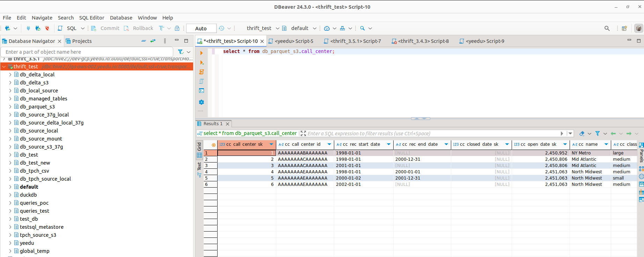Image resolution: width=644 pixels, height=257 pixels.
Task: Apply filter expression play arrow
Action: 562,134
